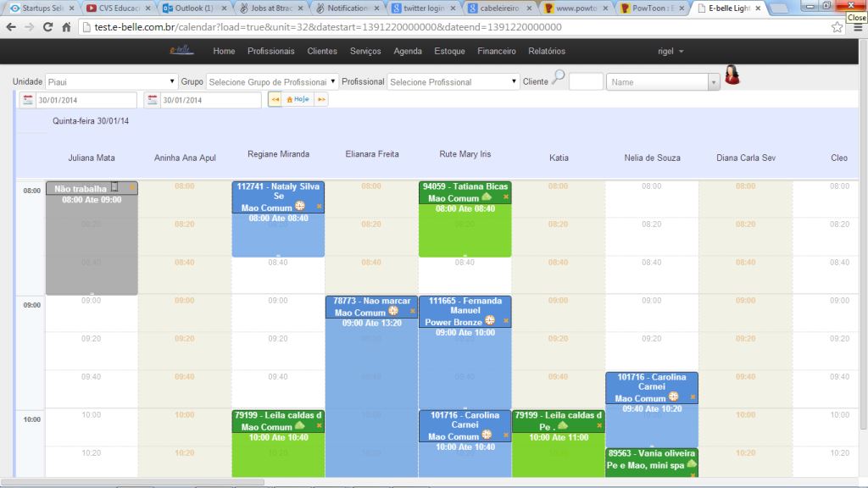Open the rigel user menu
The height and width of the screenshot is (488, 868).
(670, 51)
